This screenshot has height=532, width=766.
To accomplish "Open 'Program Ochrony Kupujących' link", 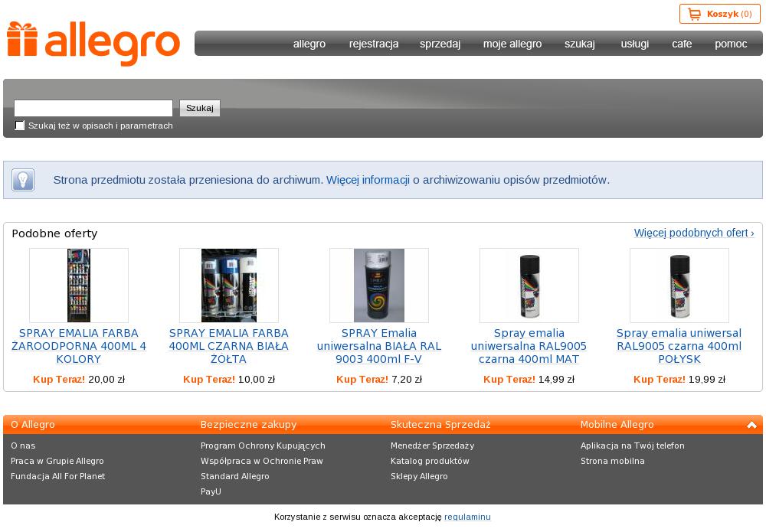I will coord(263,446).
